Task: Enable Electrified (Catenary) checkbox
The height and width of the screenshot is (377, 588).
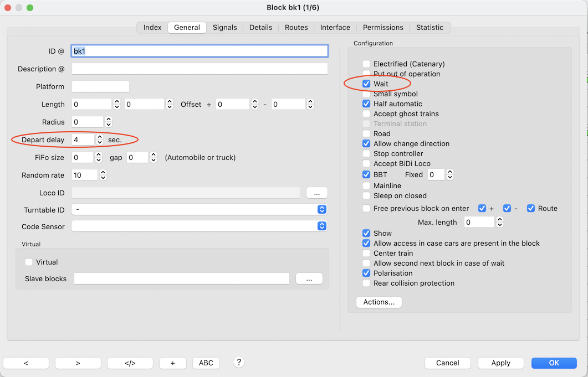Action: pyautogui.click(x=366, y=64)
